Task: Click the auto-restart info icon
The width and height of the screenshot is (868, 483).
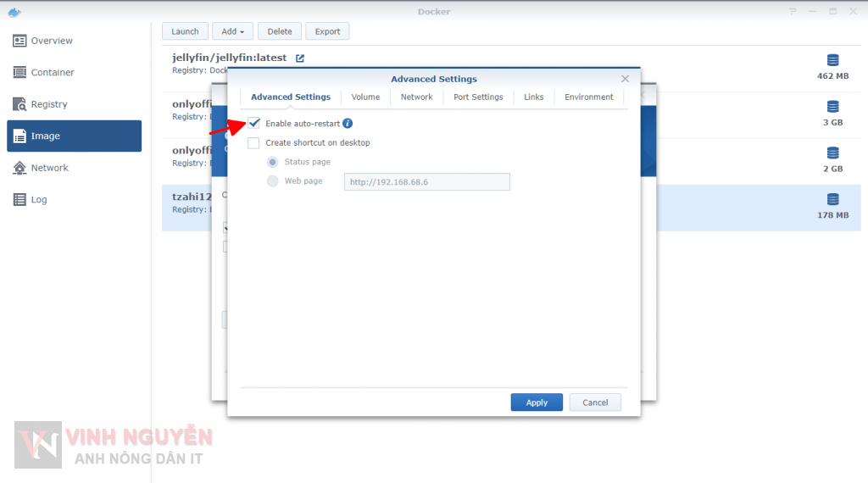Action: [348, 124]
